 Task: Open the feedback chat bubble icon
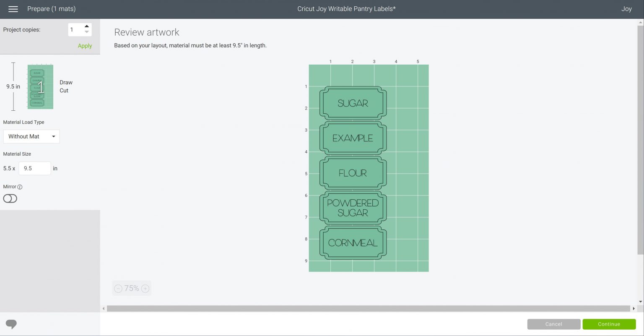(11, 324)
